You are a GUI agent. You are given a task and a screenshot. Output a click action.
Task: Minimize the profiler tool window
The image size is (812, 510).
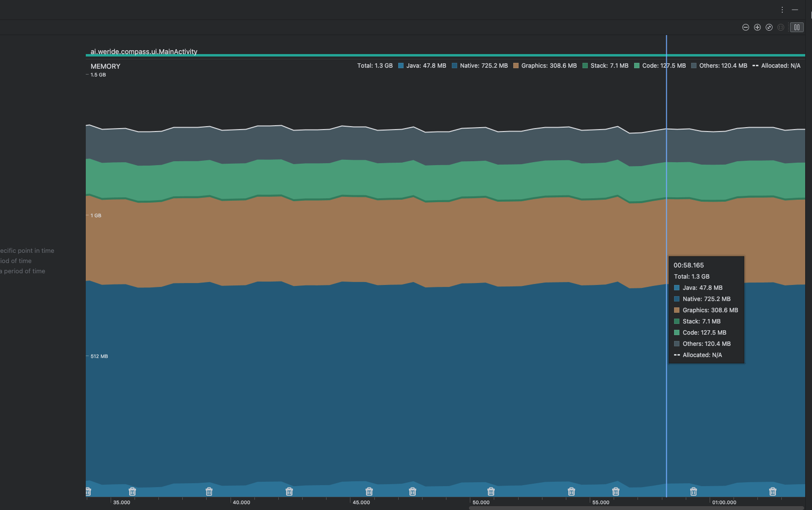tap(795, 10)
